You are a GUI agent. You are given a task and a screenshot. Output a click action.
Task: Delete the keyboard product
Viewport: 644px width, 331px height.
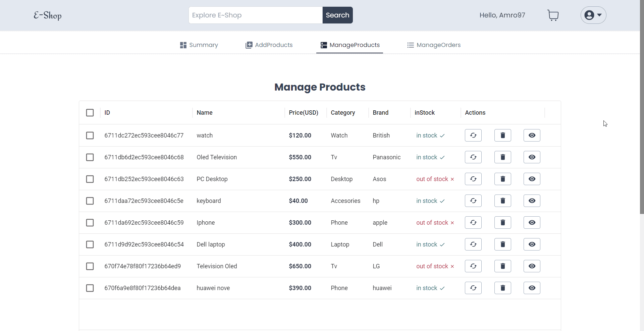[502, 201]
